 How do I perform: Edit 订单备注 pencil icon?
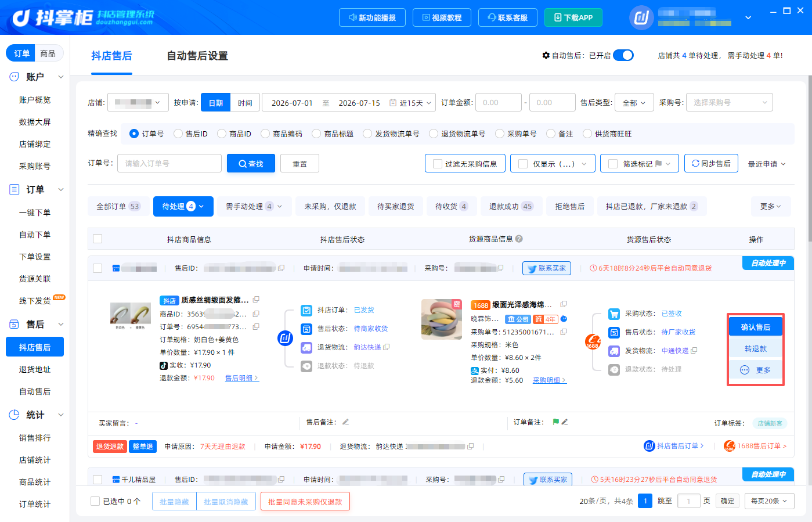point(565,422)
